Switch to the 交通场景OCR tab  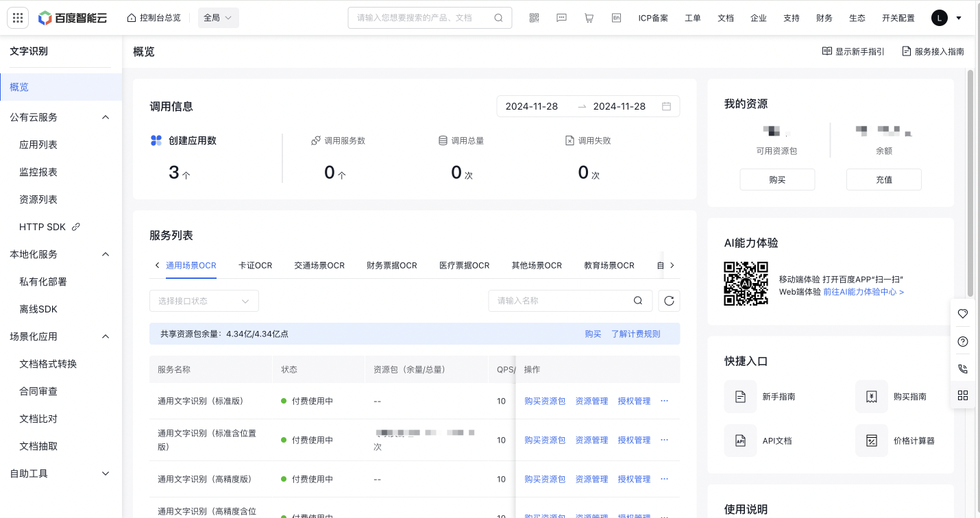319,265
